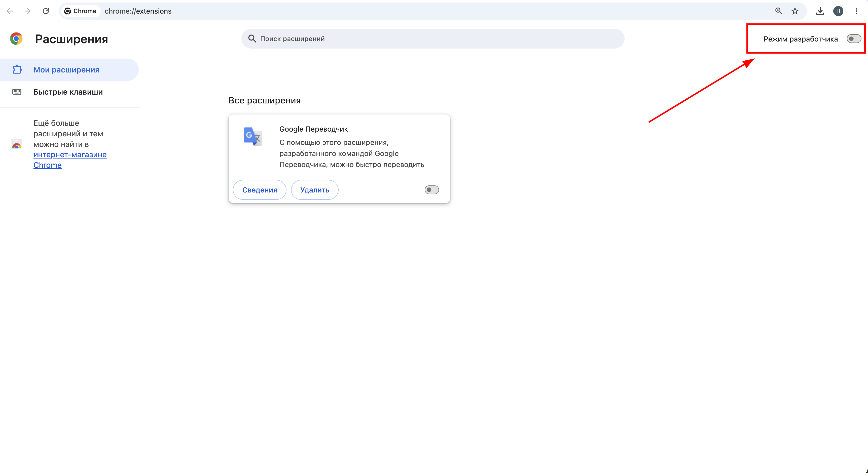Enable the Google Переводчик extension toggle
This screenshot has width=868, height=473.
click(x=432, y=190)
